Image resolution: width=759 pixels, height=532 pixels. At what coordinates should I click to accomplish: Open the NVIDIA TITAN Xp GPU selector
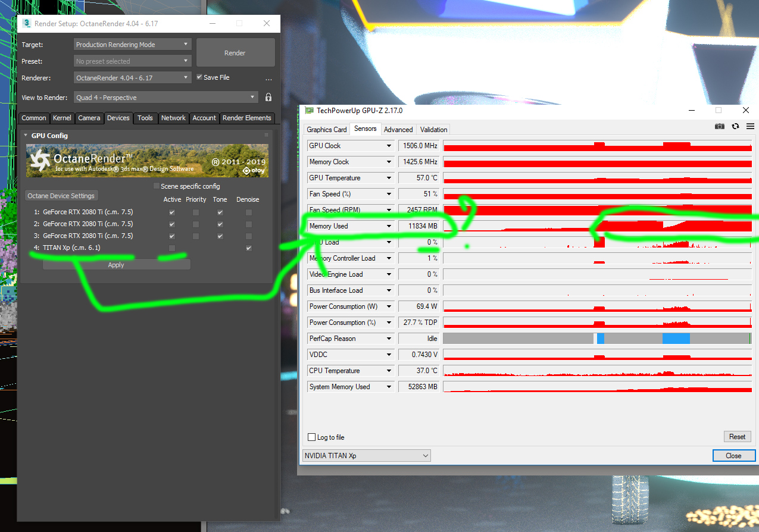(x=366, y=456)
